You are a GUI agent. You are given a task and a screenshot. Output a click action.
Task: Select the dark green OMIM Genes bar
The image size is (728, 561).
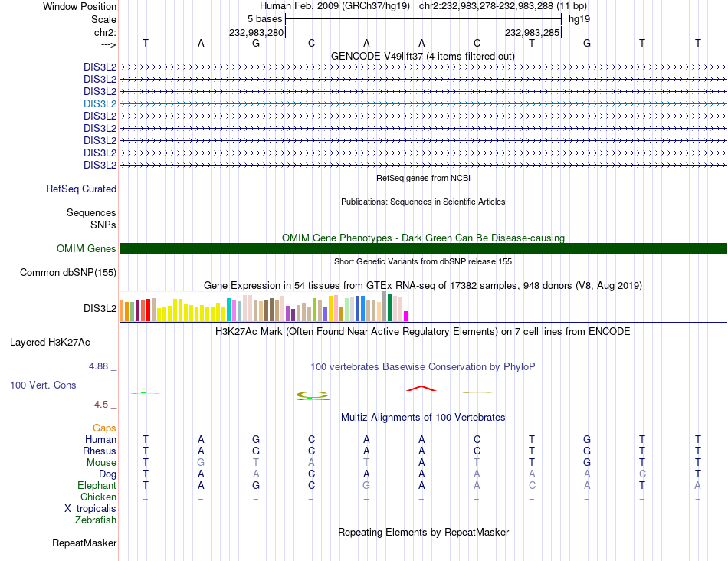pos(423,248)
